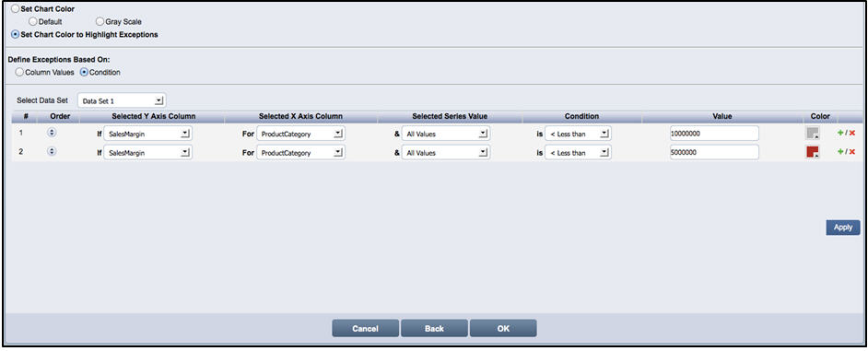This screenshot has height=351, width=868.
Task: Delete row 1 with the red X icon
Action: 852,134
